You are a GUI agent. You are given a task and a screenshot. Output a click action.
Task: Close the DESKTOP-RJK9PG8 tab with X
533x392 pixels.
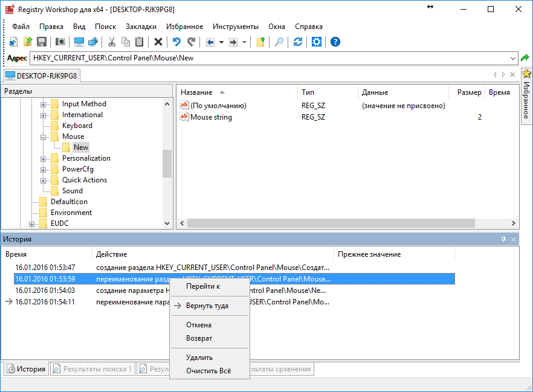point(512,75)
